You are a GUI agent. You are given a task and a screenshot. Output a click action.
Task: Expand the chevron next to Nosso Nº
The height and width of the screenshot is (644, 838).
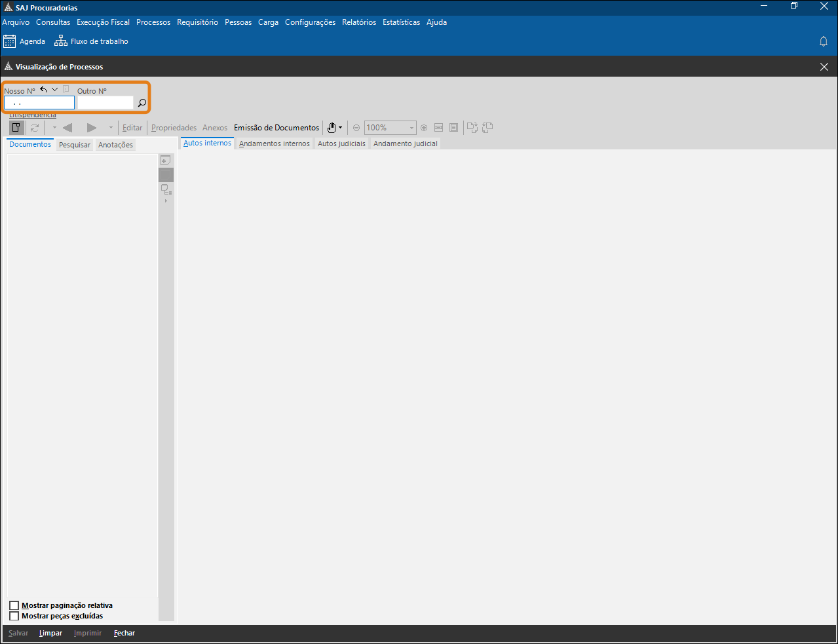tap(55, 90)
